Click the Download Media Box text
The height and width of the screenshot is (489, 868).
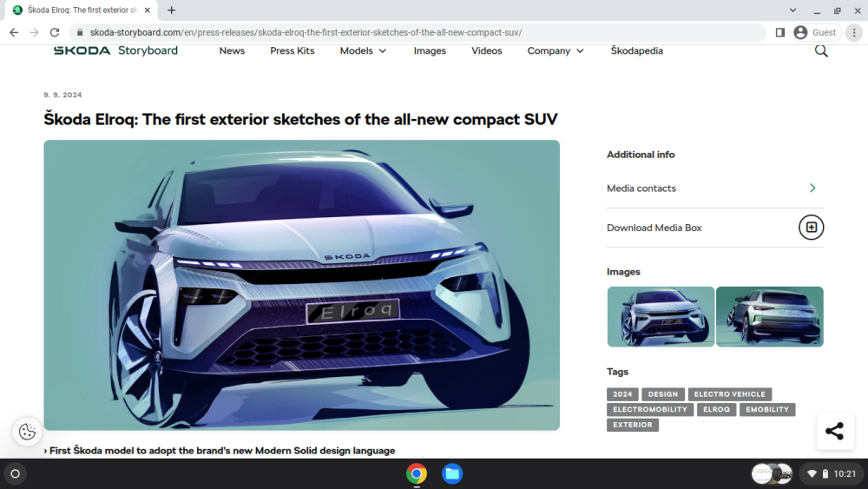(x=654, y=228)
